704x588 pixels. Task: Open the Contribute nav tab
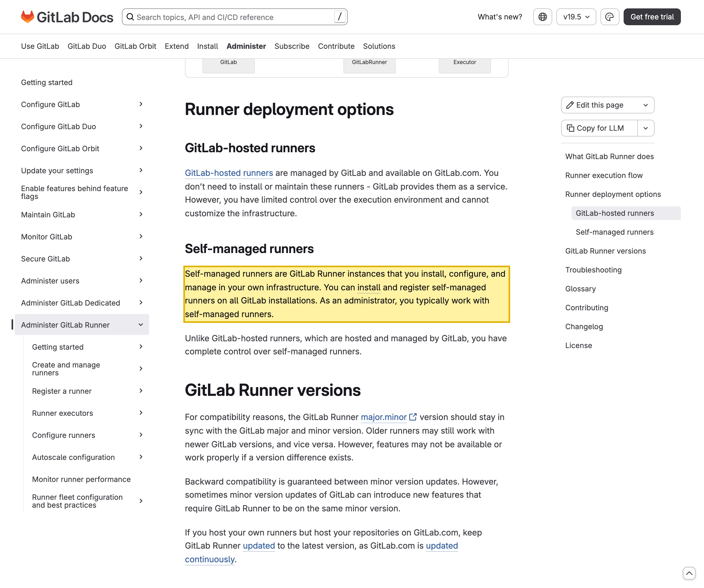click(x=336, y=46)
